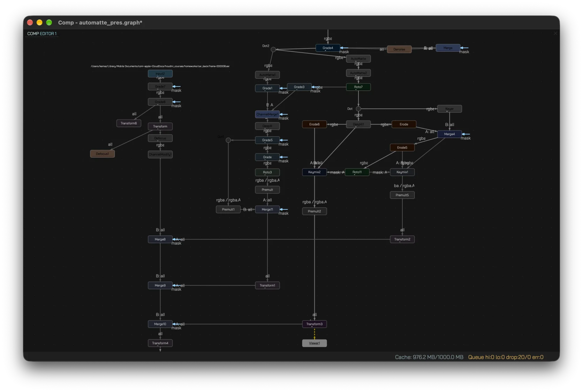Screen dimensions: 583x392
Task: Close the Comp Editor panel
Action: click(x=555, y=33)
